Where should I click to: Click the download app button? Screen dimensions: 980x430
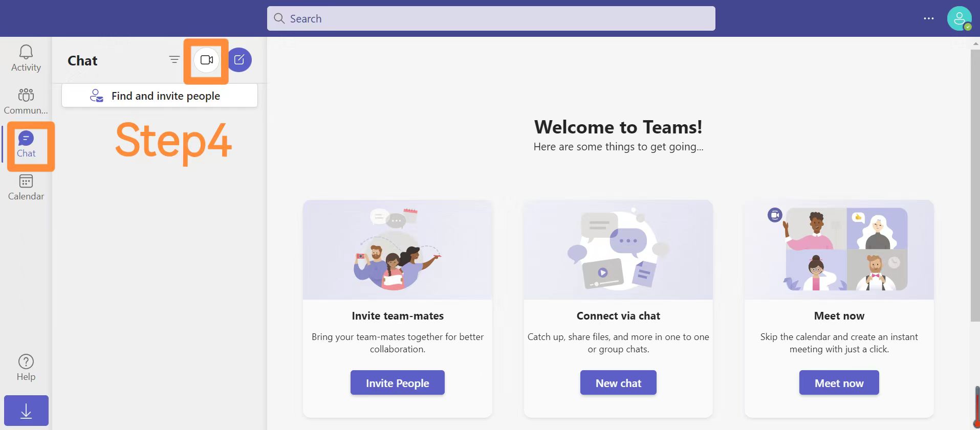[26, 411]
